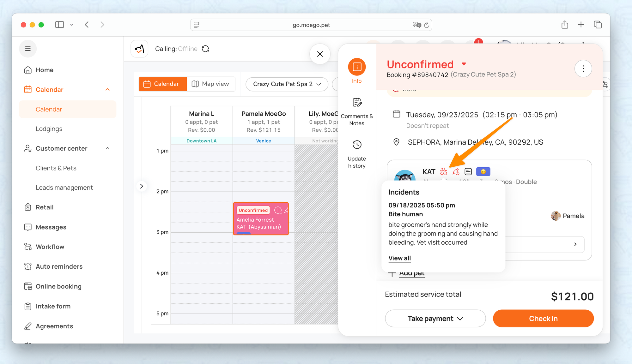This screenshot has width=632, height=364.
Task: Open KAT's pet notes icon
Action: (x=468, y=172)
